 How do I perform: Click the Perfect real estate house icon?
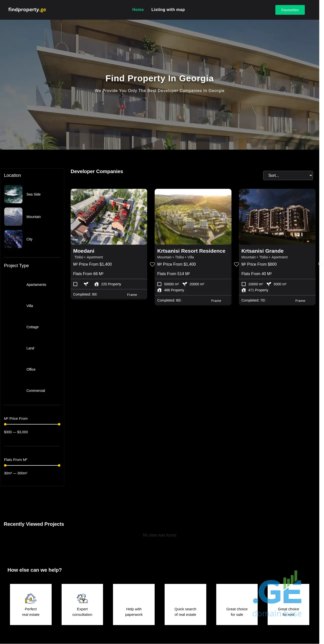point(31,598)
